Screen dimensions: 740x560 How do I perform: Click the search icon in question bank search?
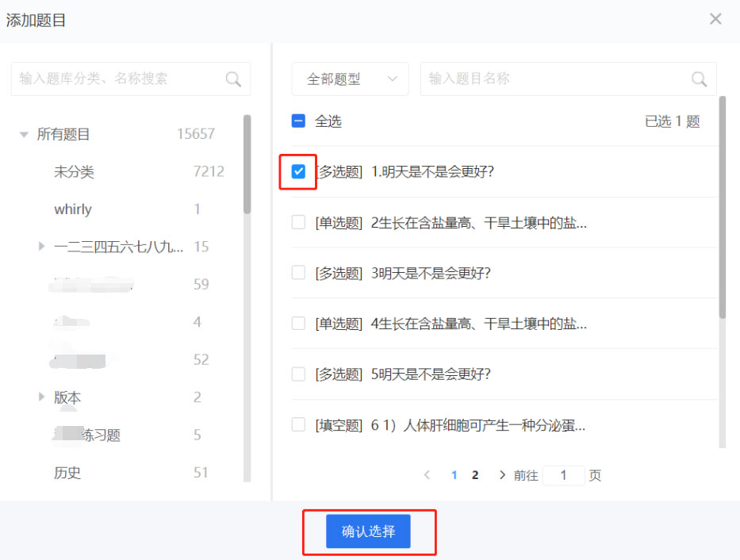(x=233, y=79)
